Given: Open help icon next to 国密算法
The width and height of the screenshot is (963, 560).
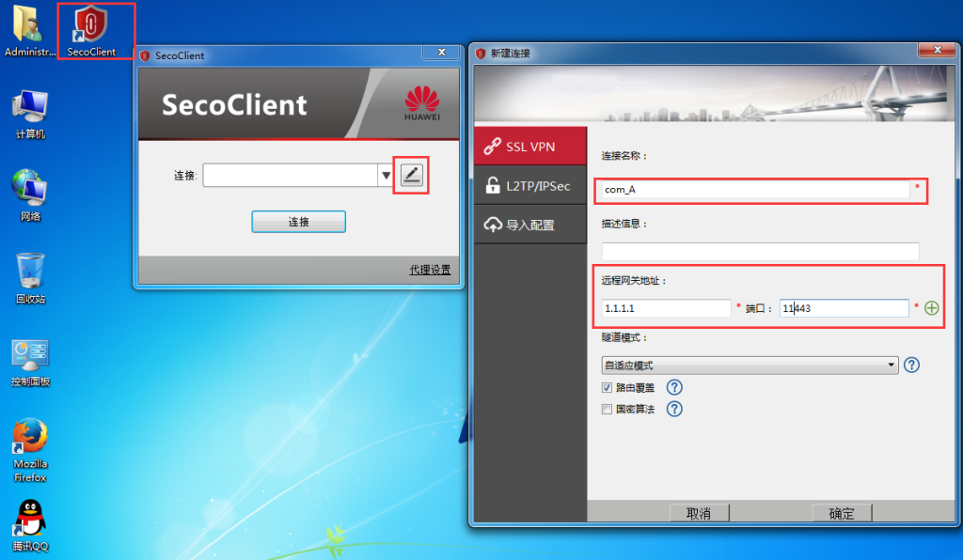Looking at the screenshot, I should pos(674,409).
